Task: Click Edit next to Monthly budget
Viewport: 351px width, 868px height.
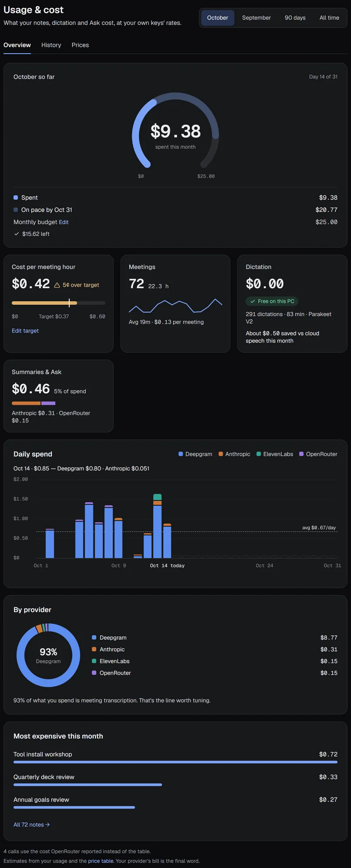Action: (64, 222)
